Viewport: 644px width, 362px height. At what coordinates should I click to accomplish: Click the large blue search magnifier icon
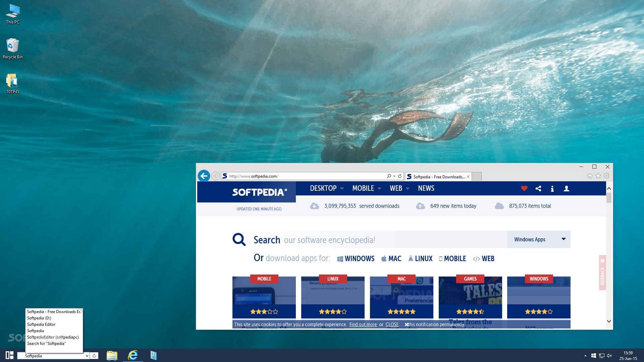coord(239,239)
